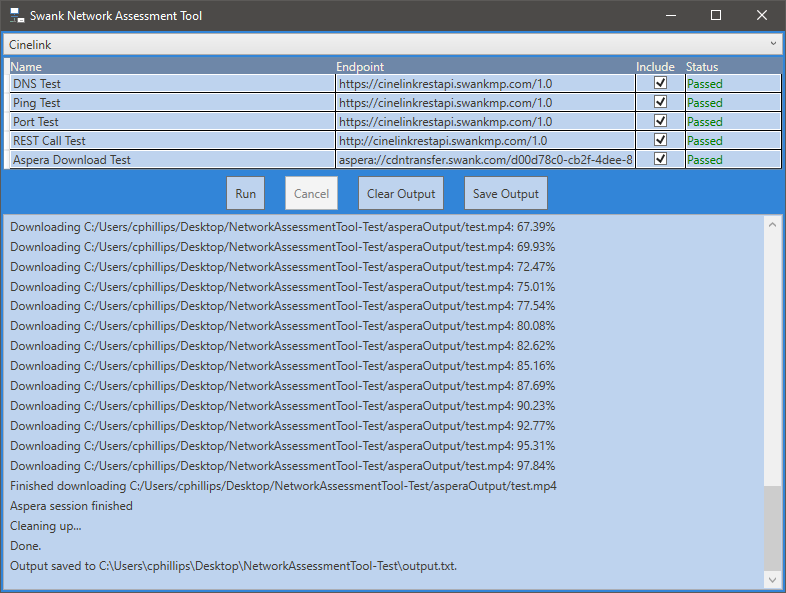Image resolution: width=786 pixels, height=593 pixels.
Task: Click the output scrollbar up arrow
Action: tap(772, 225)
